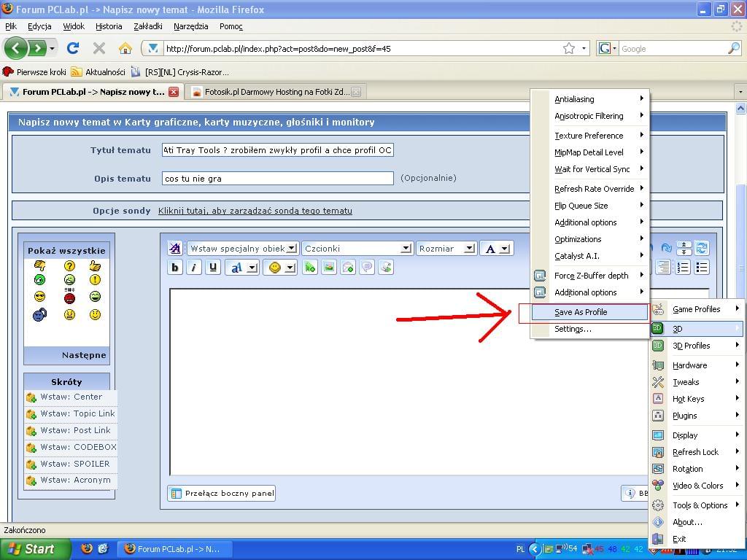
Task: Open the Czcionki font dropdown
Action: coord(357,249)
